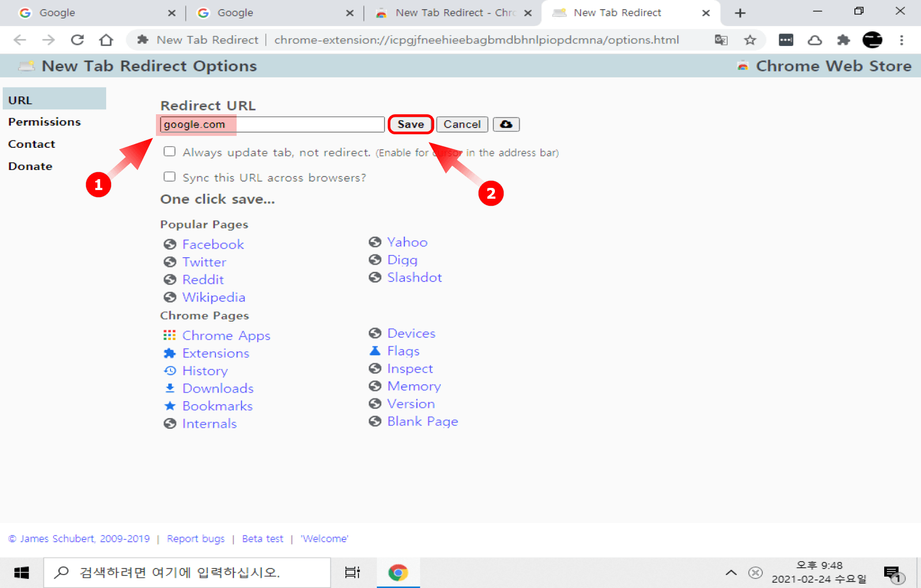Click the colored grid icon for Chrome Apps
Viewport: 921px width, 588px height.
pyautogui.click(x=170, y=336)
